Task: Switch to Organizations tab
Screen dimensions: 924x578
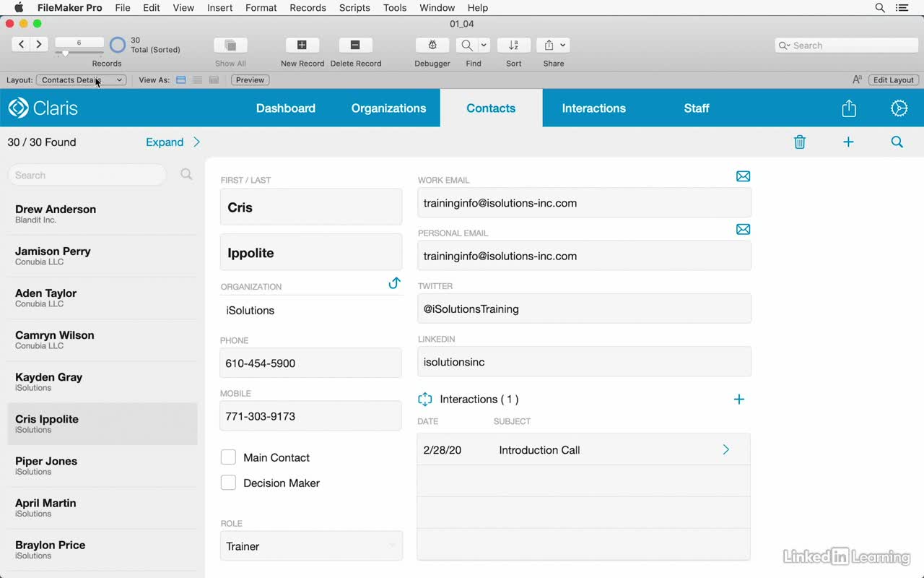Action: click(389, 108)
